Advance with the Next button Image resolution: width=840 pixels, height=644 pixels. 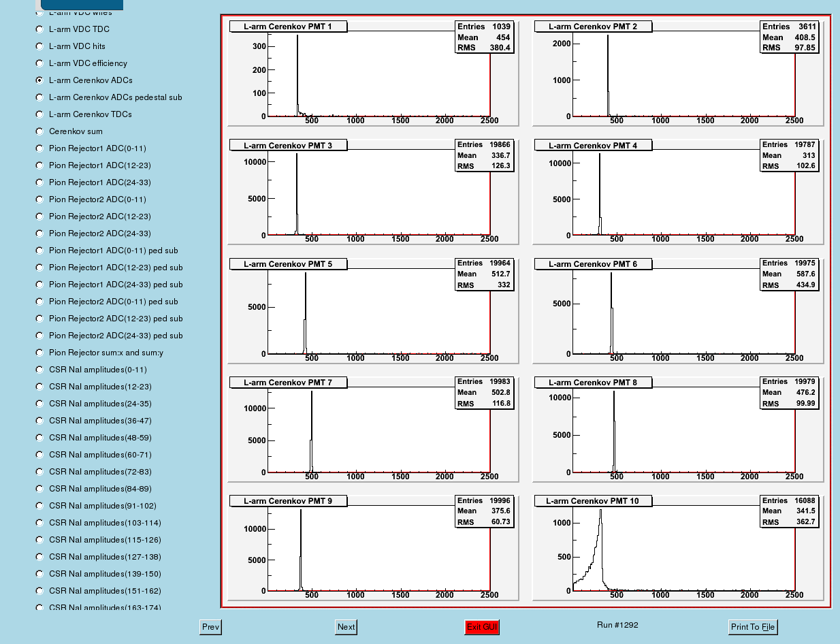(346, 627)
